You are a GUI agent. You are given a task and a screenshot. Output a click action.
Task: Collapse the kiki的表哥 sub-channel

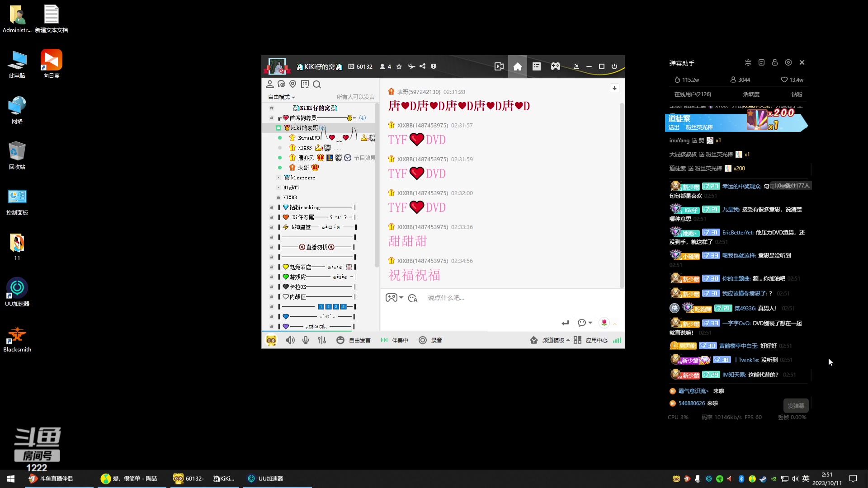click(x=278, y=128)
